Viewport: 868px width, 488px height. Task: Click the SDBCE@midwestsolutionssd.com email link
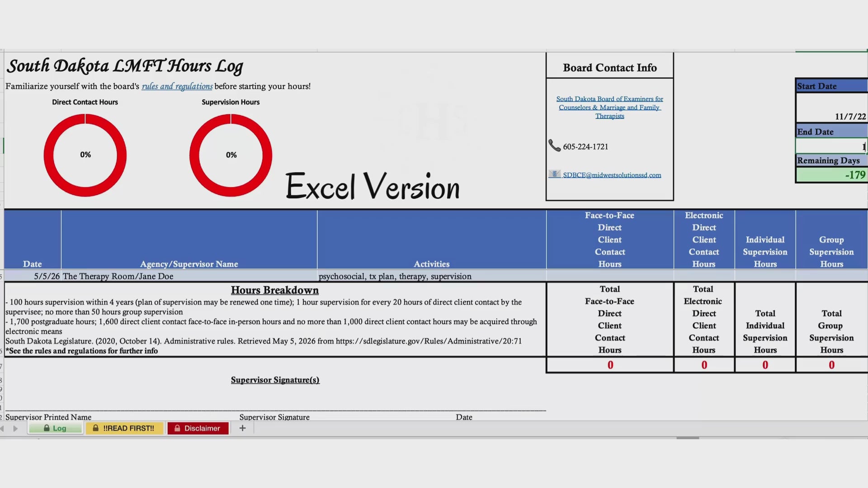coord(612,175)
